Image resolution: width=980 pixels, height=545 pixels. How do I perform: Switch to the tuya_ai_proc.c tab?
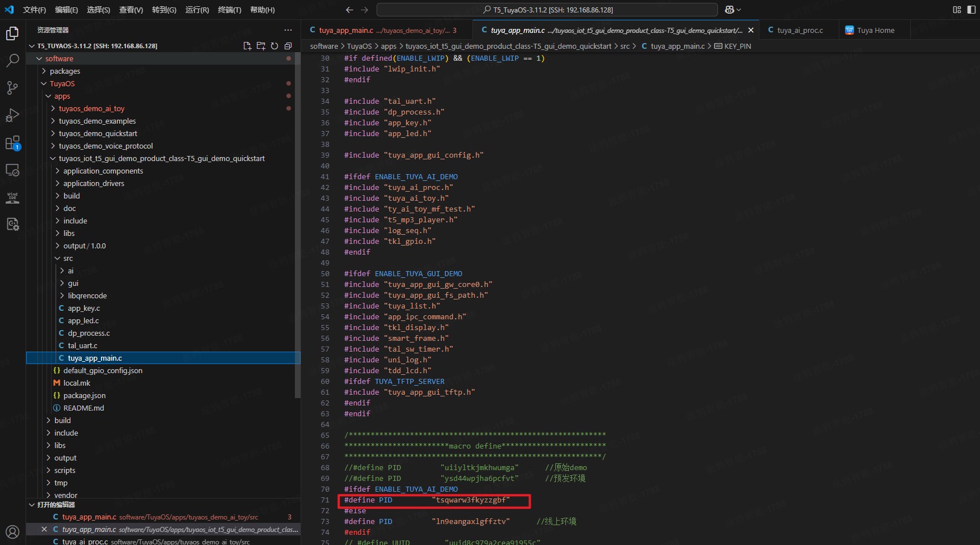pyautogui.click(x=799, y=30)
